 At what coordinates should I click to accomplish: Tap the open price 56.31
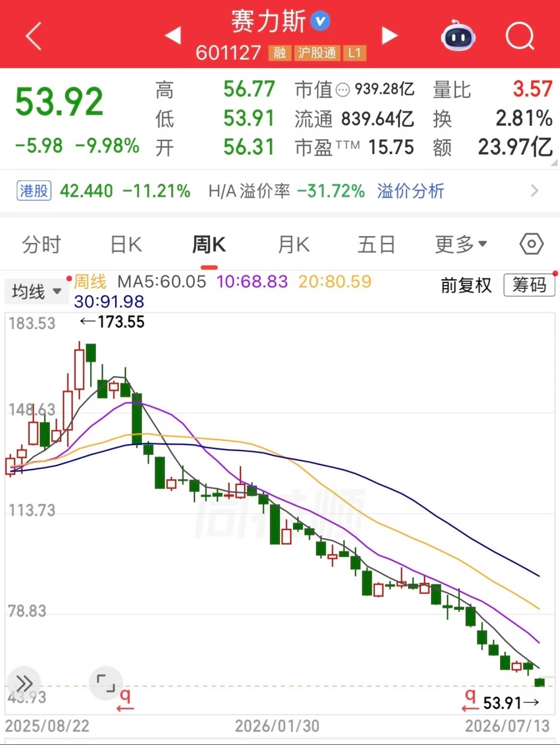[x=249, y=147]
